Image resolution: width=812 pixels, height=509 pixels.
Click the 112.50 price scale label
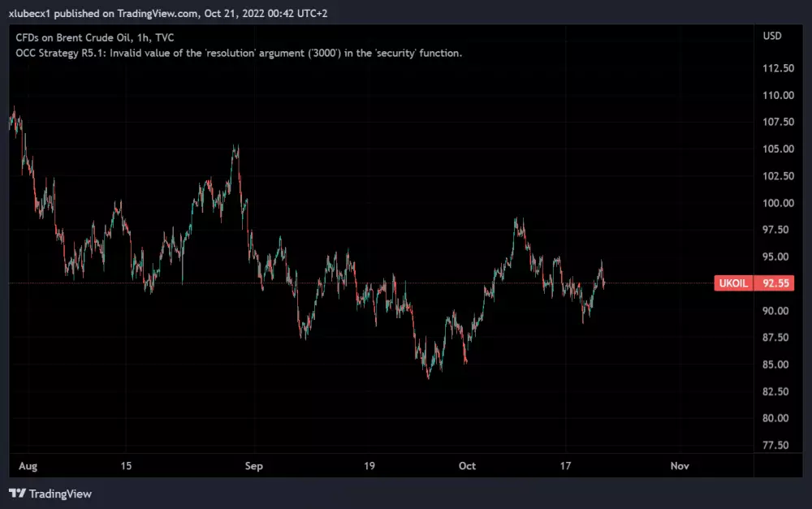click(x=777, y=68)
